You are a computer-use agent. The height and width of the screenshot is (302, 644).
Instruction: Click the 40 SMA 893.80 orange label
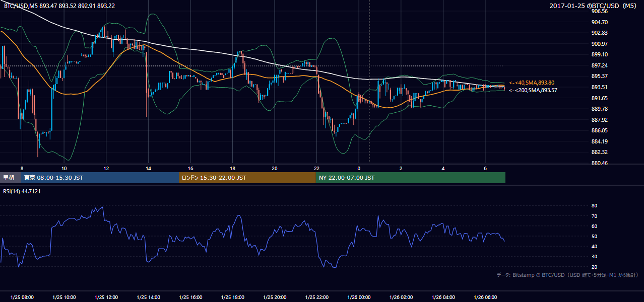(532, 83)
